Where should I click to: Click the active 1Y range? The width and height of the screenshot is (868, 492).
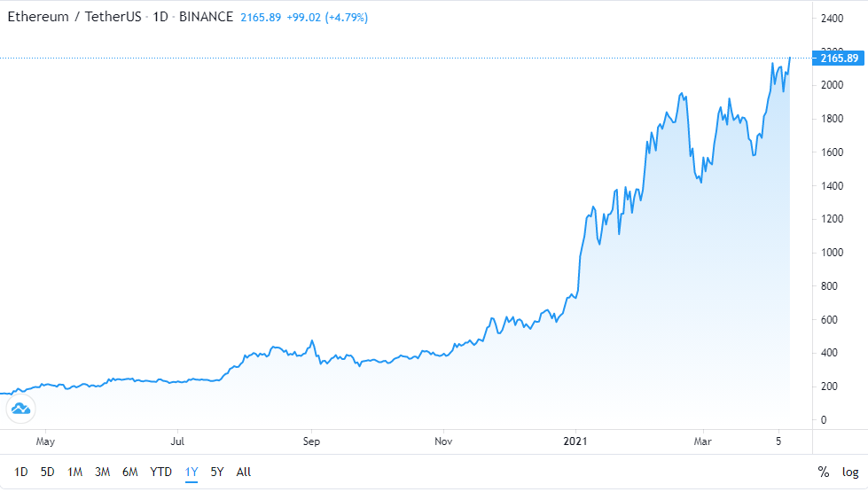[x=192, y=472]
